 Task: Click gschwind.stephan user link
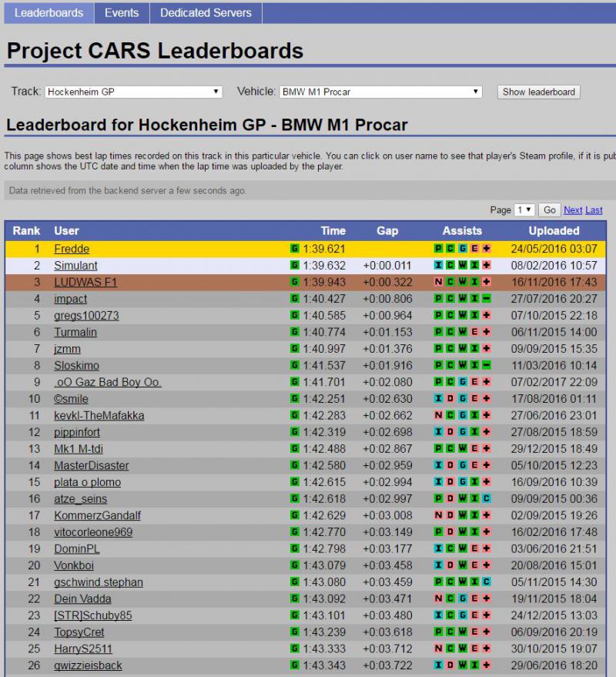click(x=99, y=582)
